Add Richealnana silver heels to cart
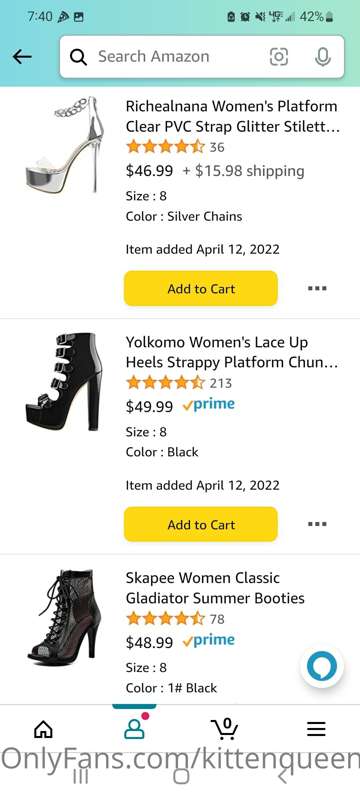 (201, 289)
